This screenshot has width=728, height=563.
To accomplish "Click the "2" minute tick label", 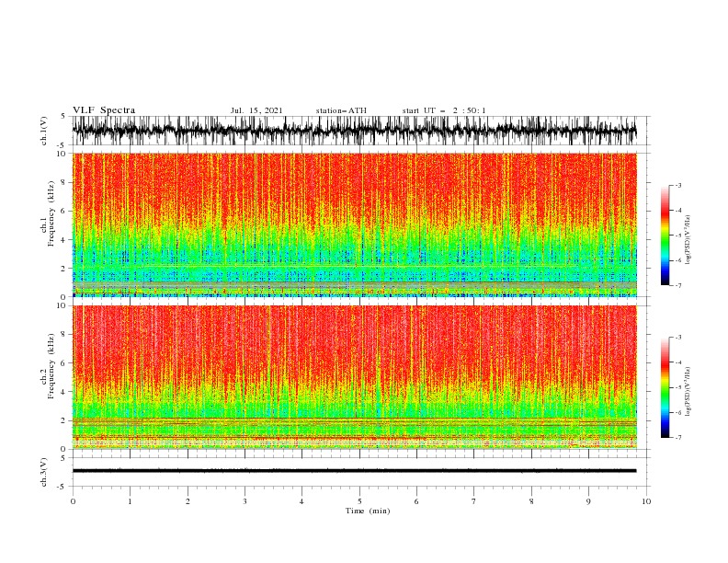I will click(x=188, y=501).
